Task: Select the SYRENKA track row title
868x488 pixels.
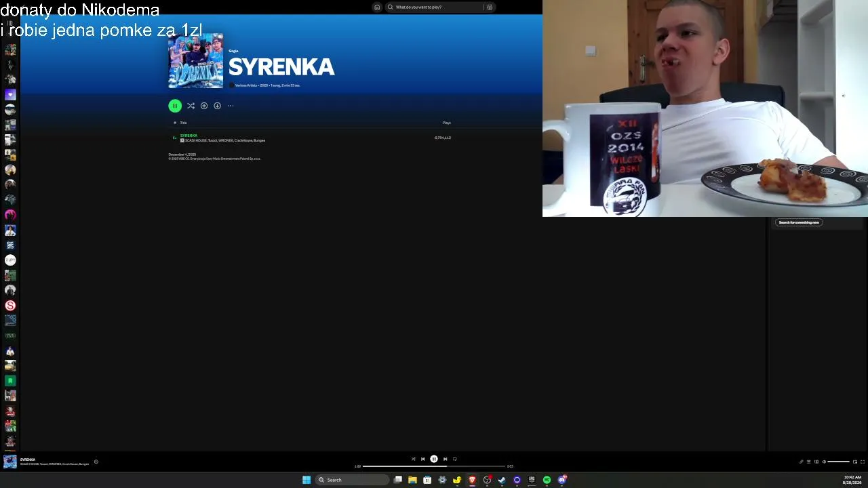Action: pyautogui.click(x=189, y=136)
